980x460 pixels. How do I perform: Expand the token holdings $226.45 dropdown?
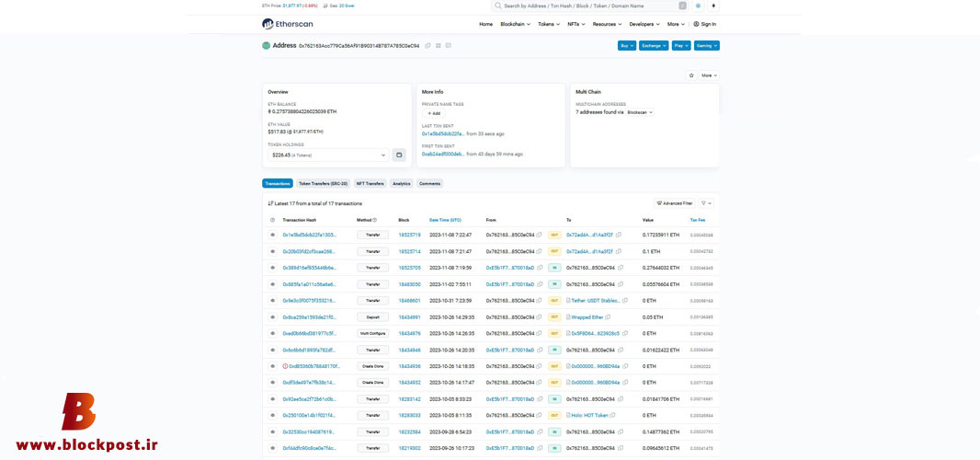coord(327,155)
